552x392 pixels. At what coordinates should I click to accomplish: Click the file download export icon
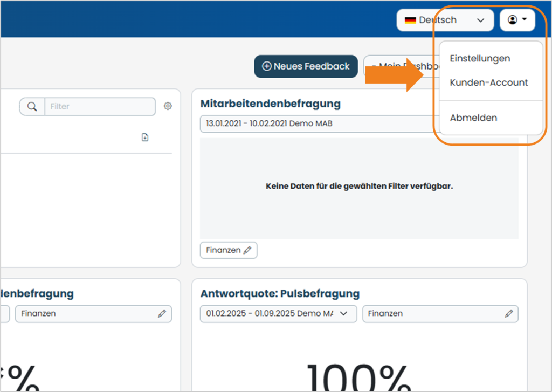145,137
